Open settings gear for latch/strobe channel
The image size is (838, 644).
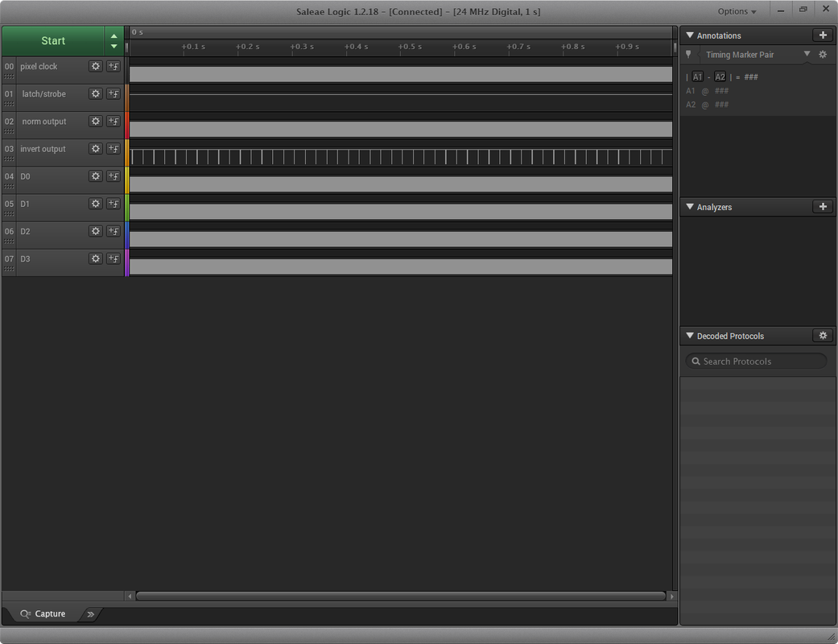pos(96,93)
